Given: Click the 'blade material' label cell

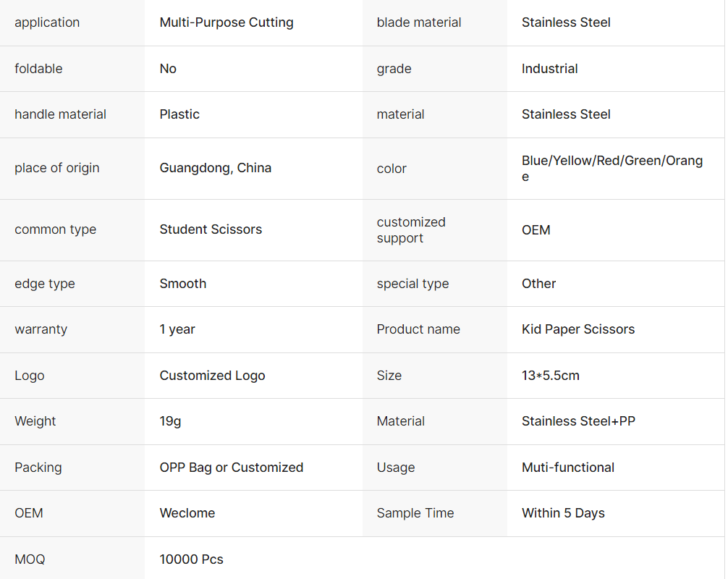Looking at the screenshot, I should (x=419, y=22).
